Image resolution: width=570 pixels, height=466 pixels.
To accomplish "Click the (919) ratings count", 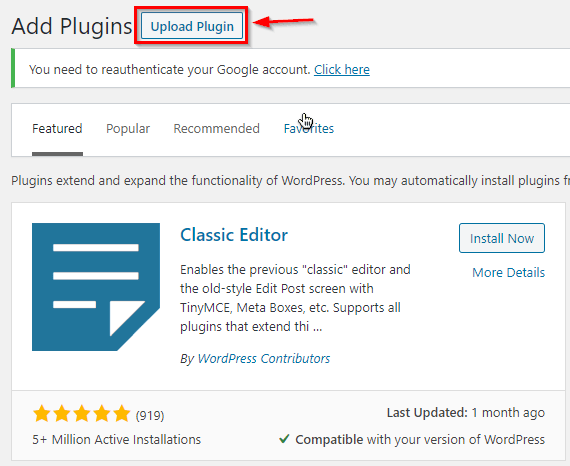I will click(150, 415).
